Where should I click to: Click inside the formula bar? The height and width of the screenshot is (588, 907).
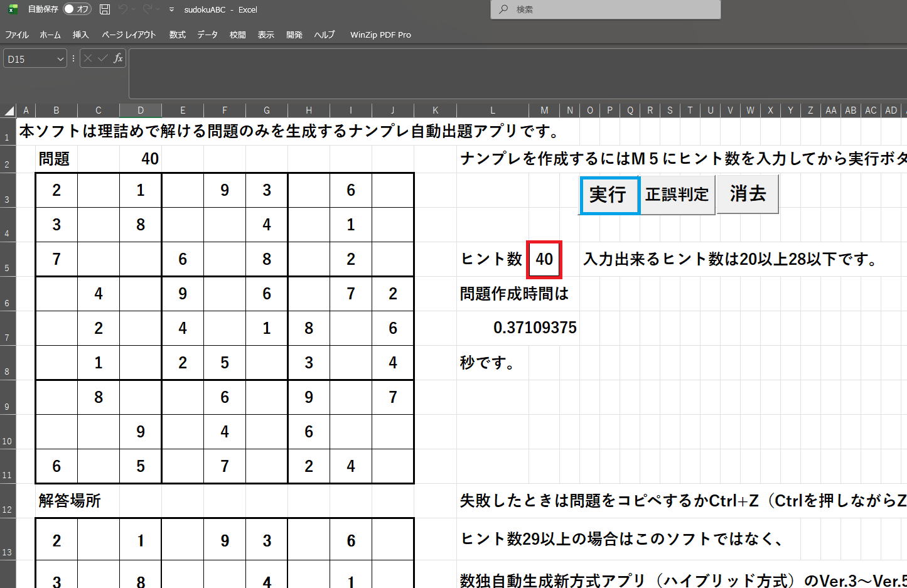pyautogui.click(x=515, y=73)
